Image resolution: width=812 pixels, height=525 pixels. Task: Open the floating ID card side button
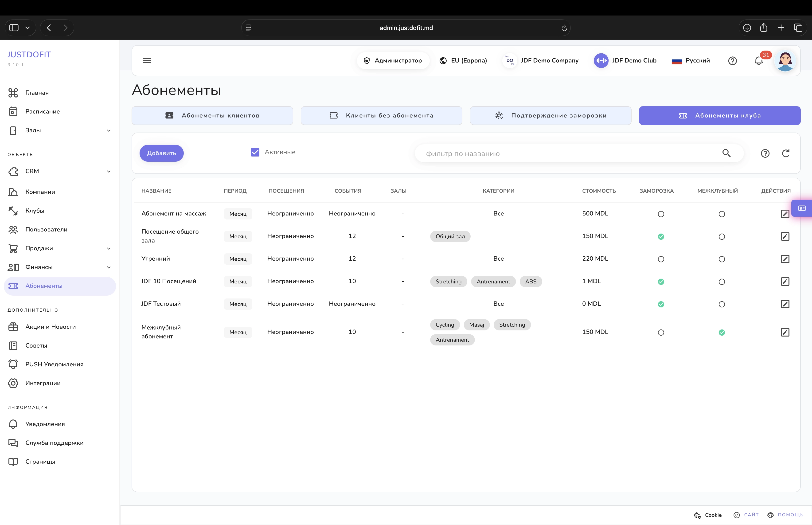tap(802, 208)
